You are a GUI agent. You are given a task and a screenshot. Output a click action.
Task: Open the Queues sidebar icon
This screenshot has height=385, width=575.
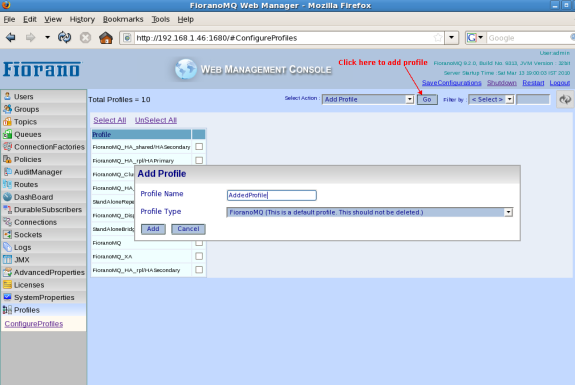point(7,134)
